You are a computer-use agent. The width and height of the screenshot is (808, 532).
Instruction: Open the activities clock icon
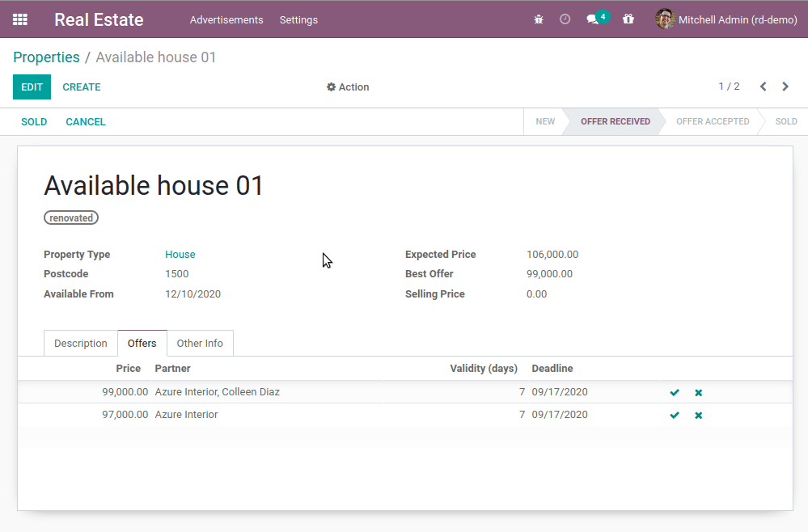pos(565,19)
